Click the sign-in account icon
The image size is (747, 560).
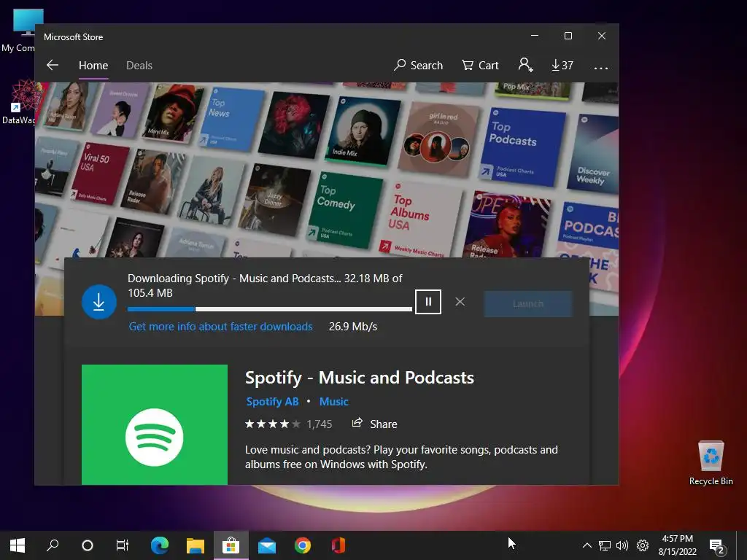(525, 65)
